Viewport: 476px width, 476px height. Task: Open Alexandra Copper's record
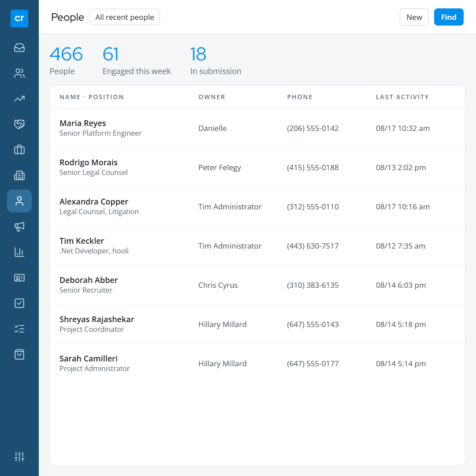click(94, 201)
